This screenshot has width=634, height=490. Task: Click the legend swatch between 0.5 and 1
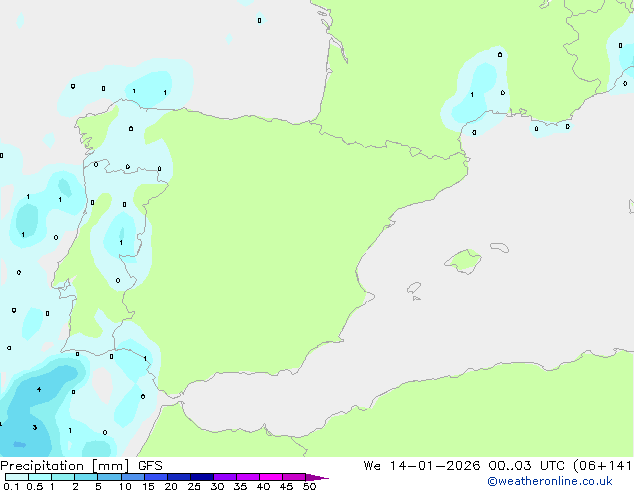pos(40,477)
